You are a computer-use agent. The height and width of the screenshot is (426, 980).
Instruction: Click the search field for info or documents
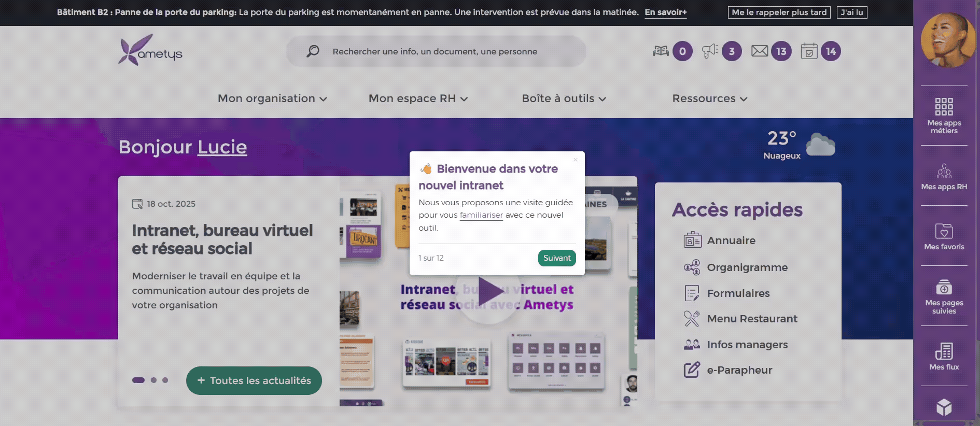(x=435, y=51)
